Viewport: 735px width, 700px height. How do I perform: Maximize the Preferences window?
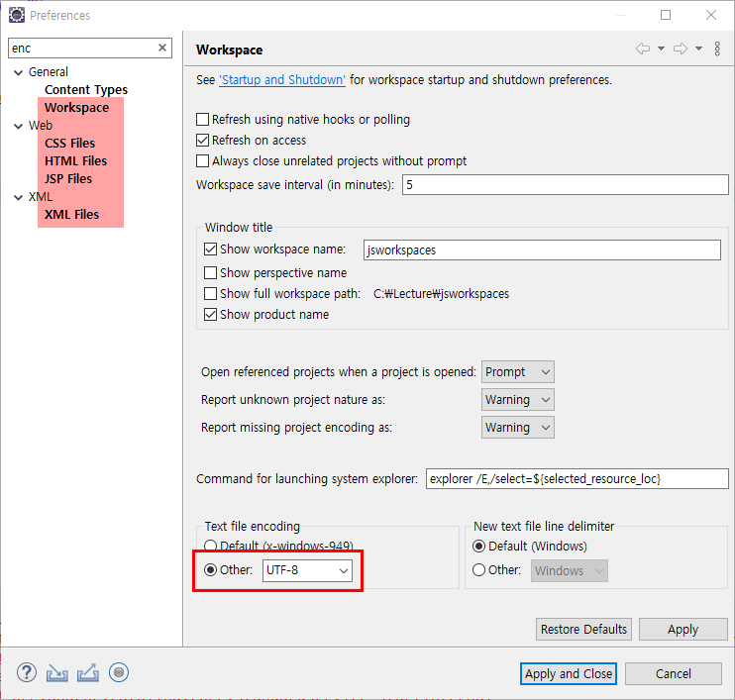(x=666, y=15)
